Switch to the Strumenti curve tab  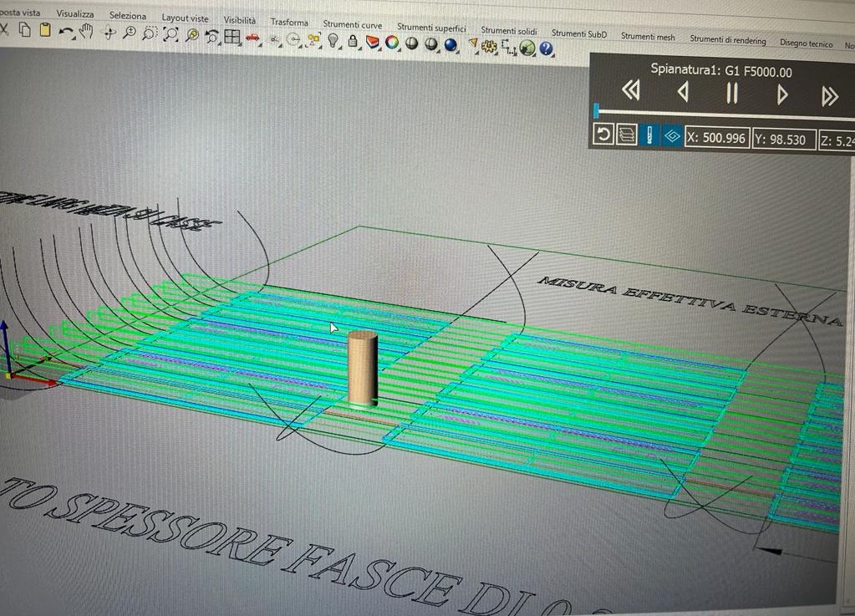coord(352,24)
